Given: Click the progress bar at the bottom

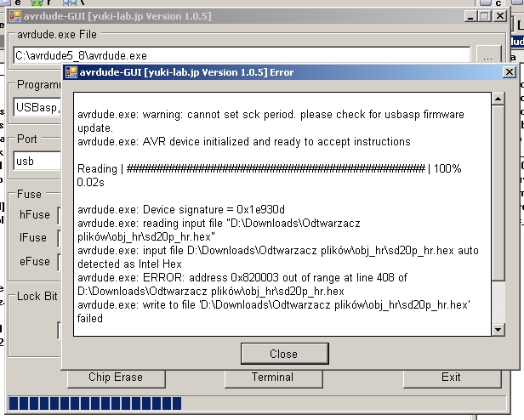Looking at the screenshot, I should coord(257,403).
